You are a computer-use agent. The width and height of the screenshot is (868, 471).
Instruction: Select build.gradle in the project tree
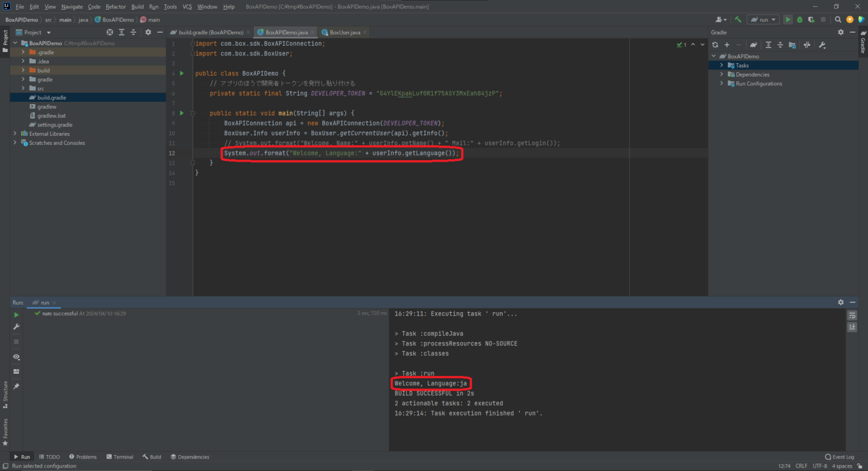tap(51, 98)
